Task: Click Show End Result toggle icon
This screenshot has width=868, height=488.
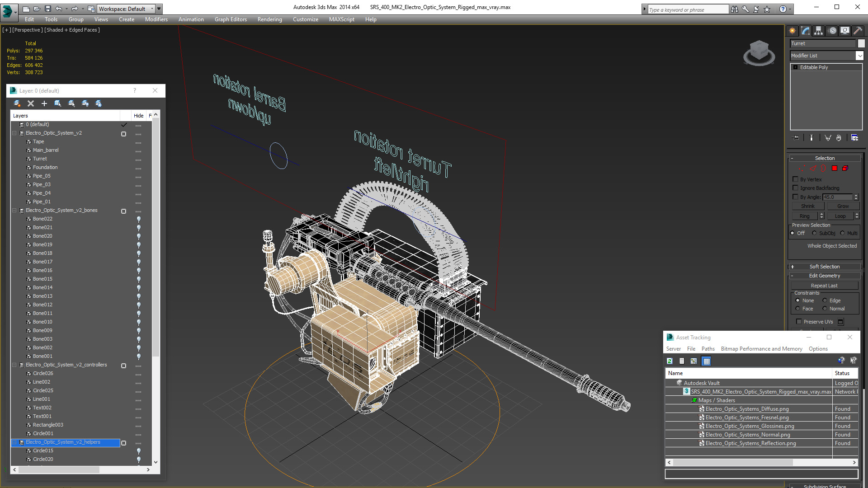Action: (811, 138)
